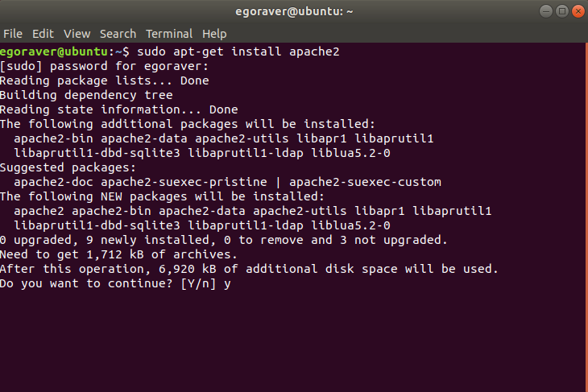Image resolution: width=588 pixels, height=392 pixels.
Task: Close the terminal with the orange X
Action: 578,11
